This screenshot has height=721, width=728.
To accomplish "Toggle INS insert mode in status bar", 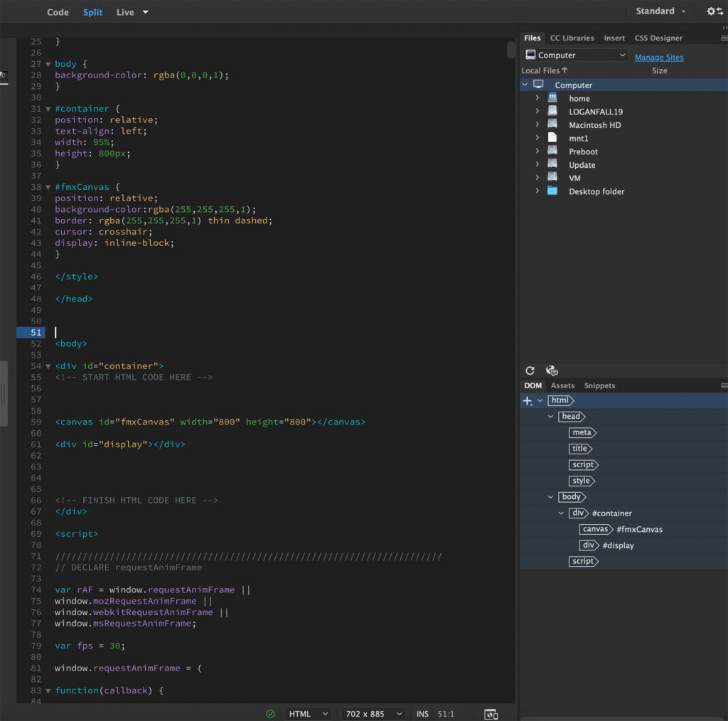I will 422,714.
